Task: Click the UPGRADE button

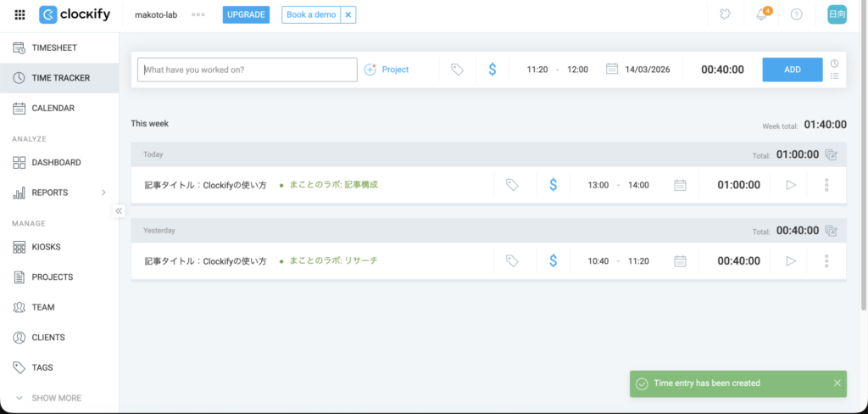Action: (246, 14)
